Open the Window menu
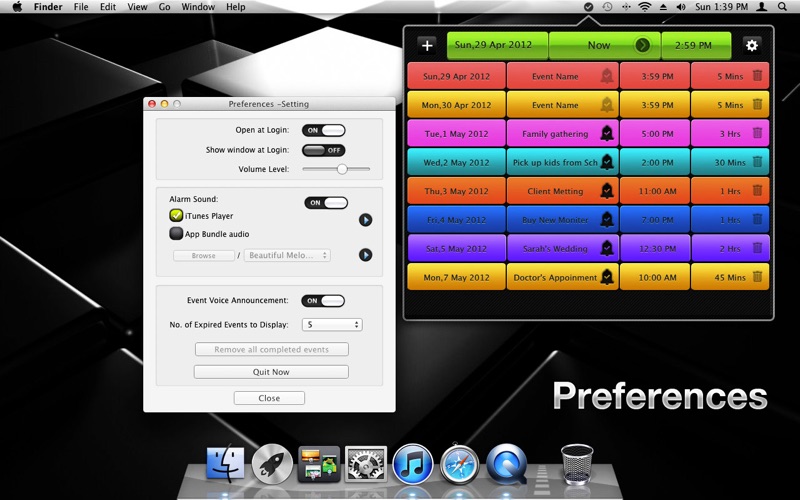Screen dimensions: 800x500 pos(198,7)
